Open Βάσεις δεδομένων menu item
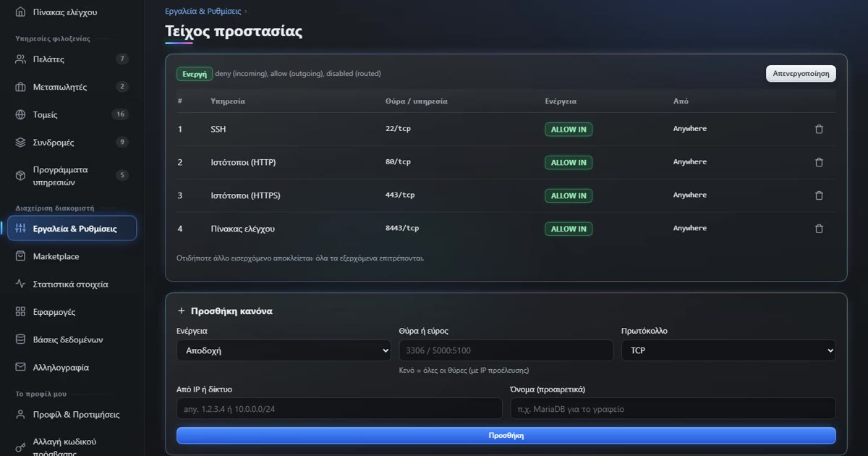Image resolution: width=868 pixels, height=456 pixels. click(x=72, y=339)
